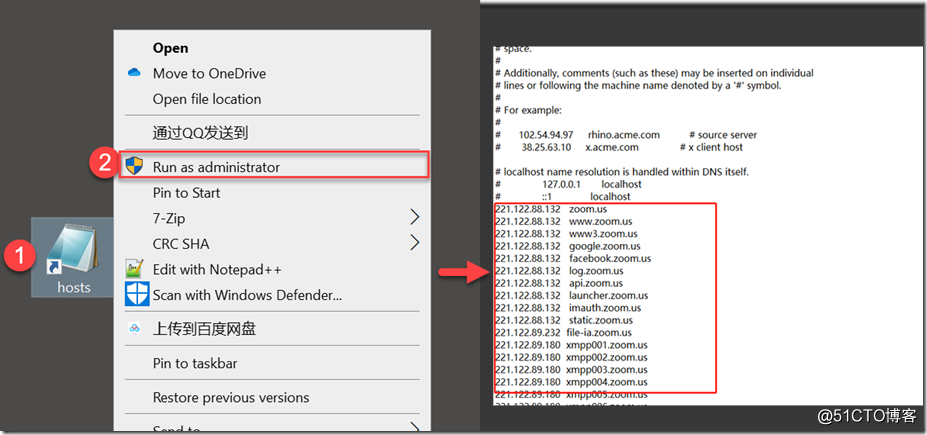Select 通过QQ发送到 menu entry
The width and height of the screenshot is (927, 435).
point(200,133)
